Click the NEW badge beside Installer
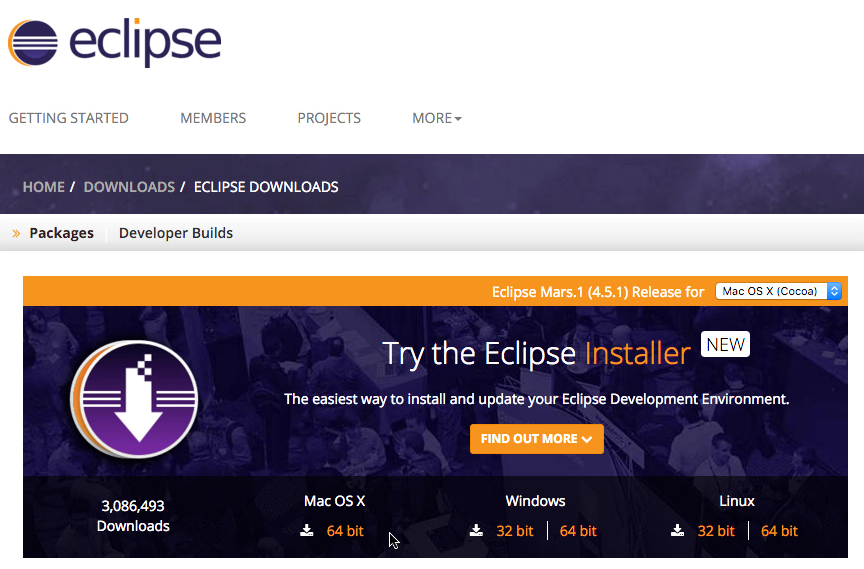864x569 pixels. tap(725, 344)
